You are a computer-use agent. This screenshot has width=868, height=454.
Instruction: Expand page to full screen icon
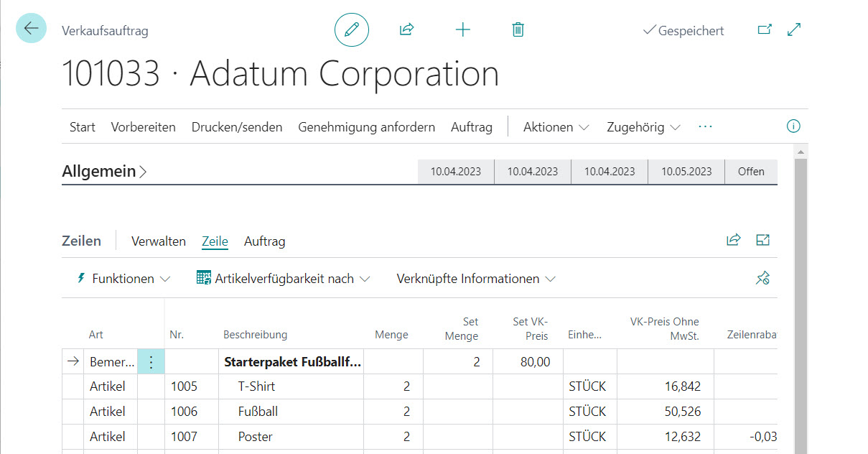click(x=794, y=29)
